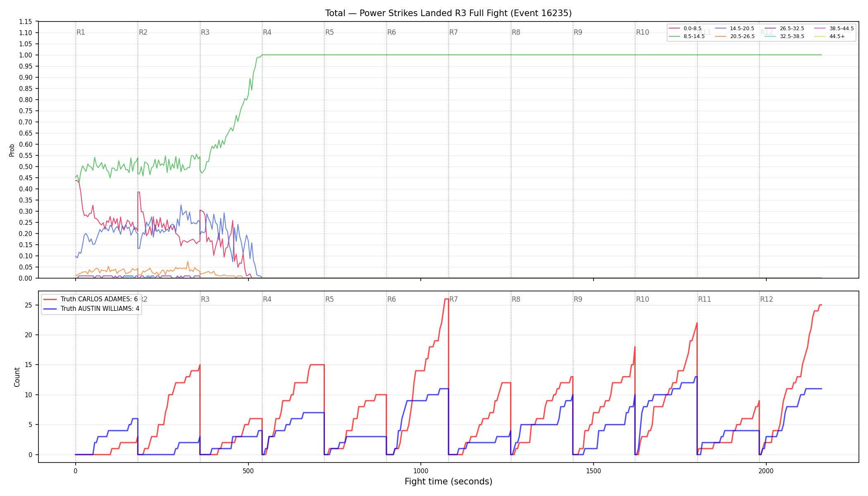Image resolution: width=868 pixels, height=496 pixels.
Task: Click the green line swatch beside 8.5-14.5
Action: pyautogui.click(x=675, y=36)
